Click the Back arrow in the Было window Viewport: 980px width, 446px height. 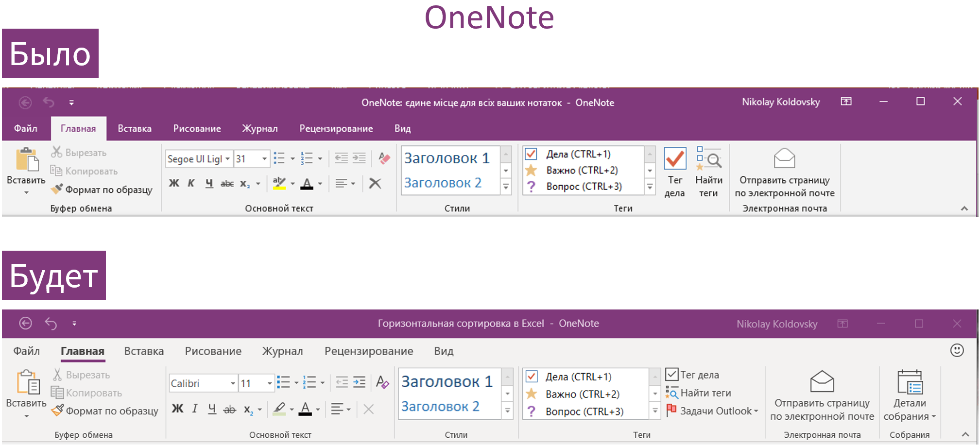[25, 103]
